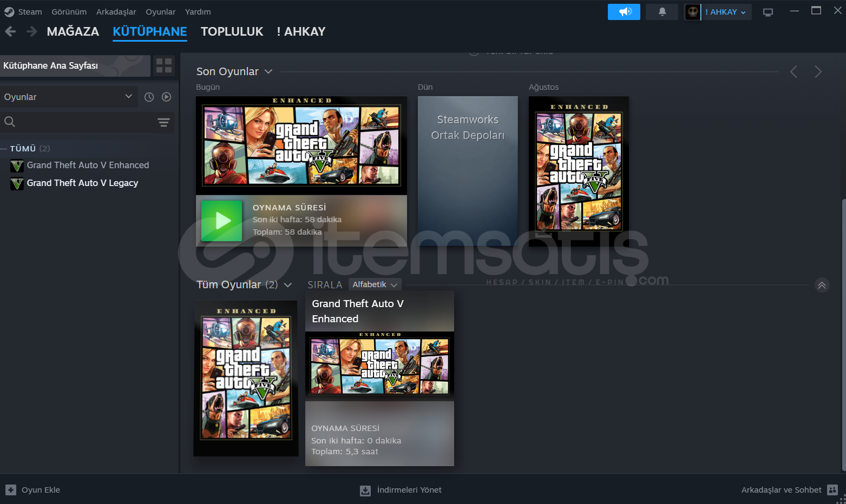Click Son iki hafta: 58 dakika text
Viewport: 846px width, 504px height.
pyautogui.click(x=297, y=220)
